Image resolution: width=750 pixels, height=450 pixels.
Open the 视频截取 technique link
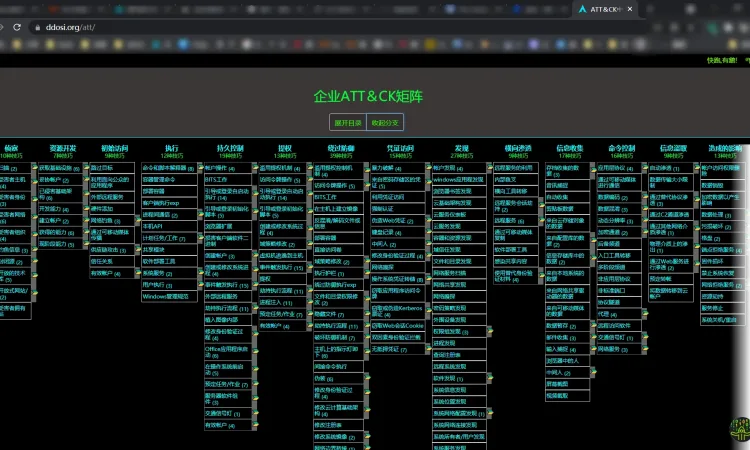tap(557, 395)
